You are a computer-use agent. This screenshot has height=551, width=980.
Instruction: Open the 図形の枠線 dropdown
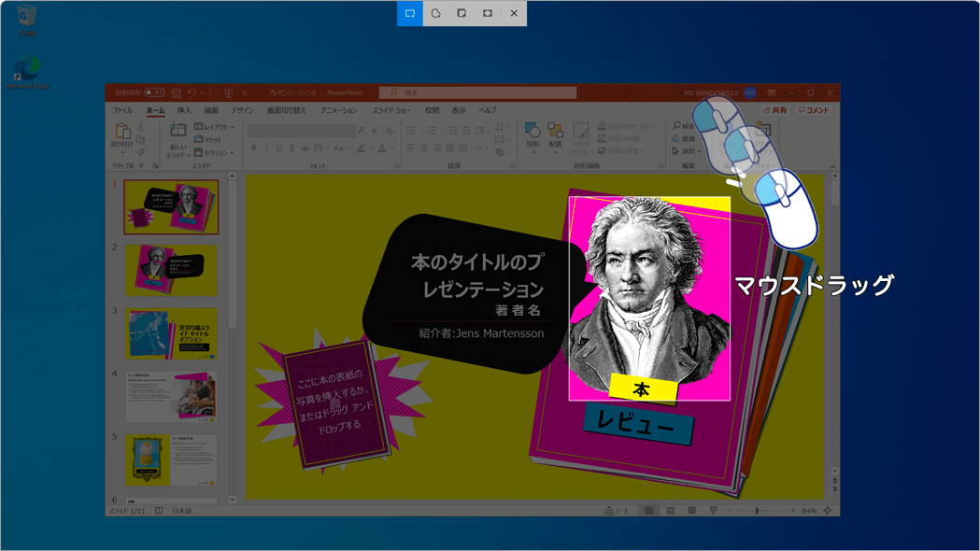(x=623, y=139)
